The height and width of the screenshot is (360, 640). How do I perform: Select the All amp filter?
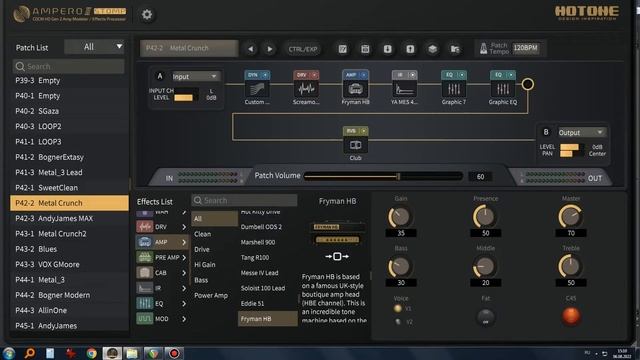[214, 219]
